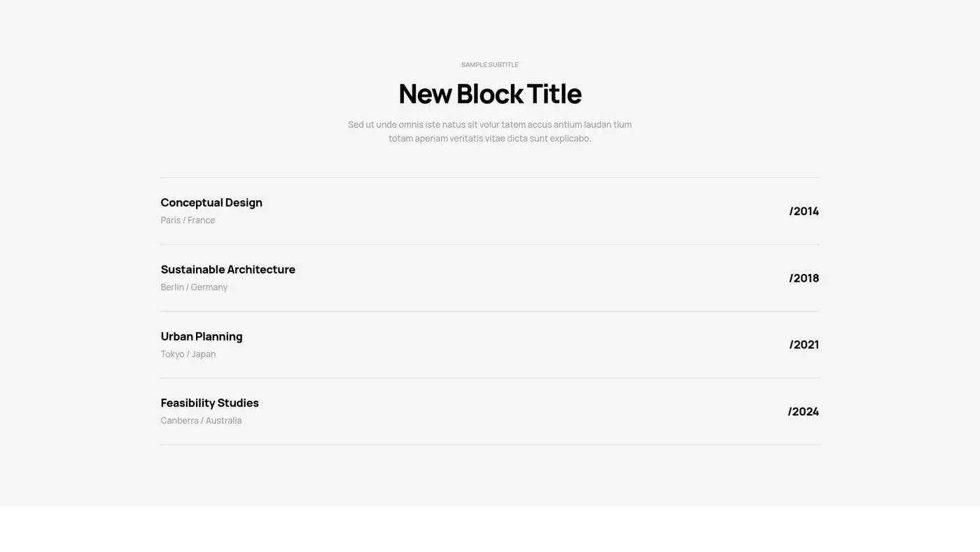Click the divider between Conceptual Design and Sustainable Architecture
Viewport: 980px width, 552px height.
[490, 244]
